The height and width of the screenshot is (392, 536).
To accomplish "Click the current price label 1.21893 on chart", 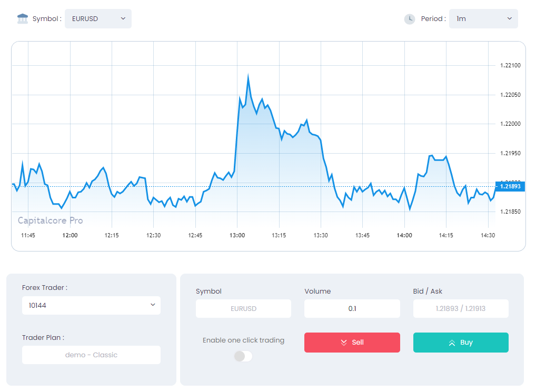I will click(x=510, y=186).
